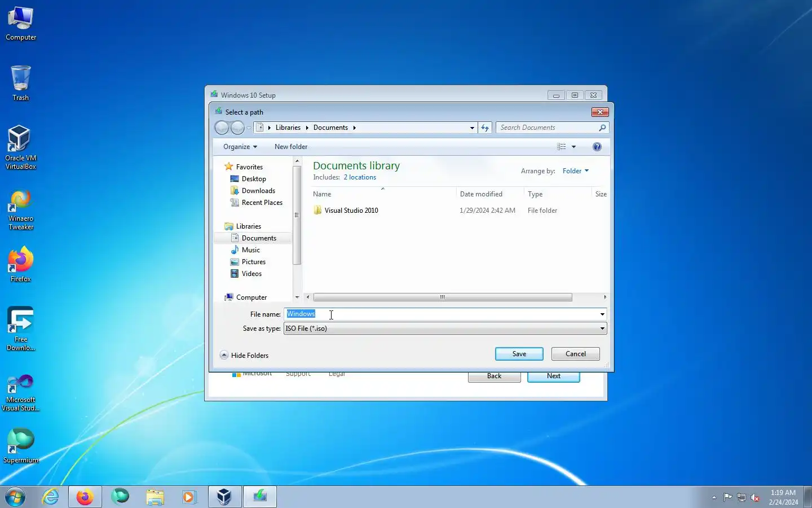Click the dialog Back navigation arrow
Screen dimensions: 812x508
click(222, 128)
